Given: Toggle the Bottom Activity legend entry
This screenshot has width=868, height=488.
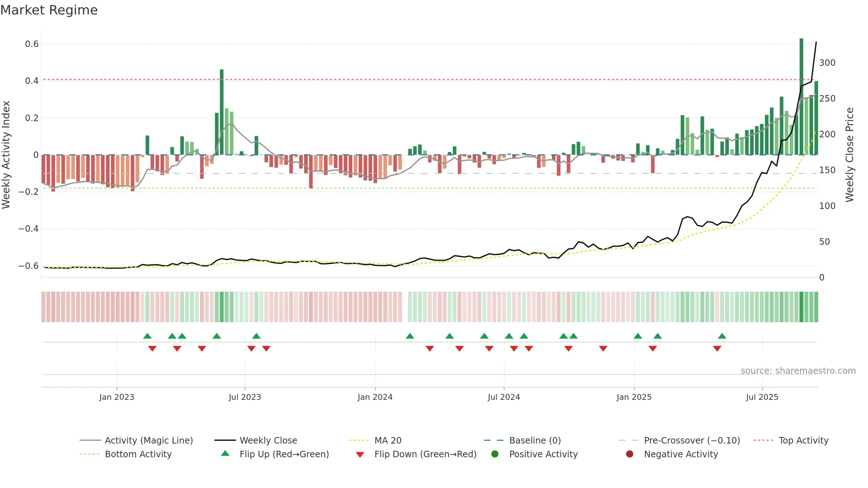Looking at the screenshot, I should click(x=125, y=454).
